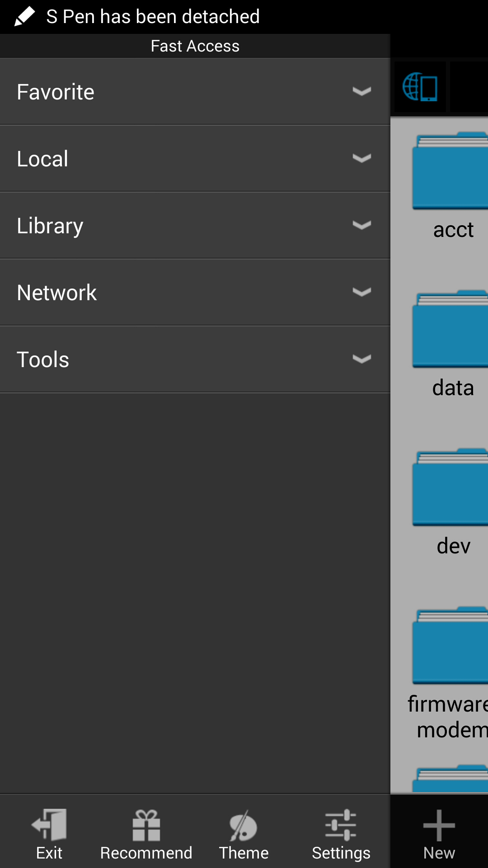Tap the S Pen detached notification

pyautogui.click(x=153, y=17)
